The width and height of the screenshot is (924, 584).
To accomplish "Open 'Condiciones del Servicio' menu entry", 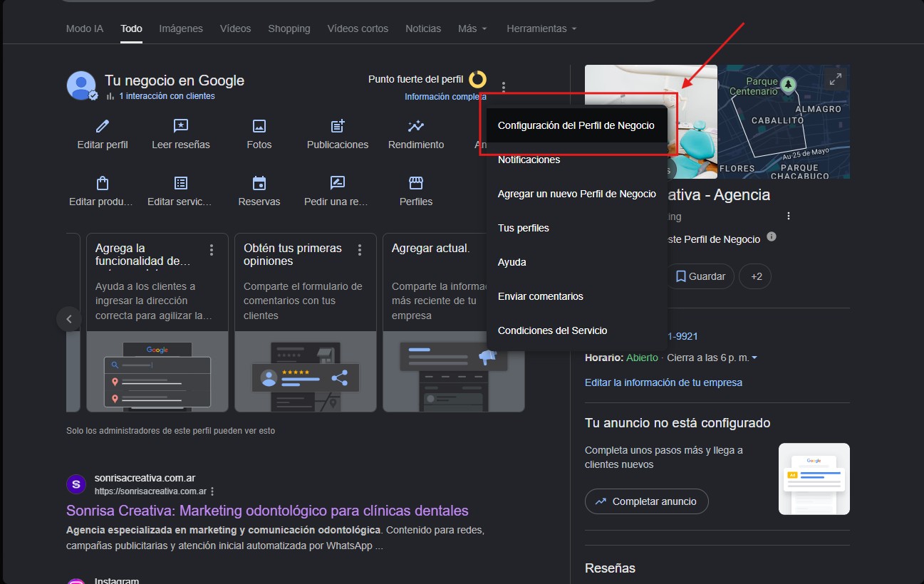I will tap(576, 330).
